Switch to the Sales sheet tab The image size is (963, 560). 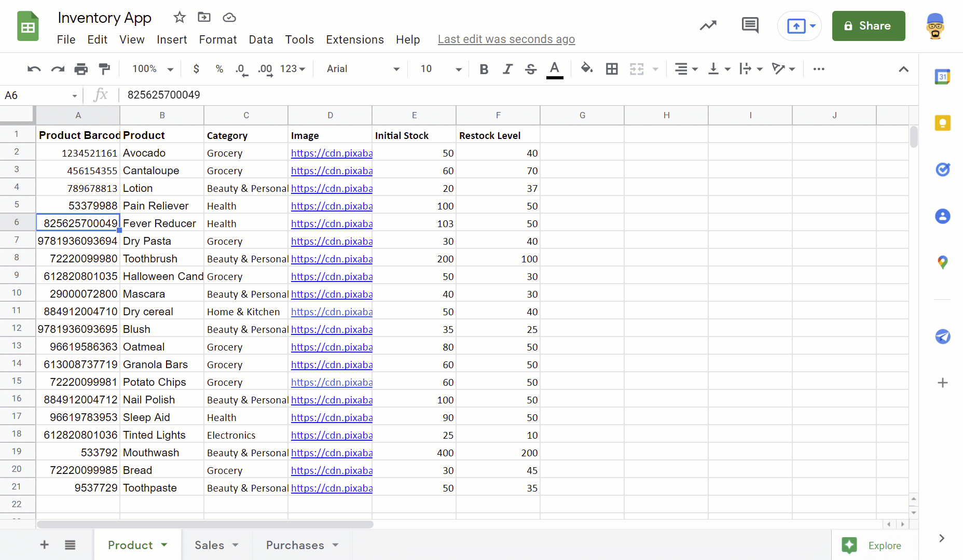(216, 545)
